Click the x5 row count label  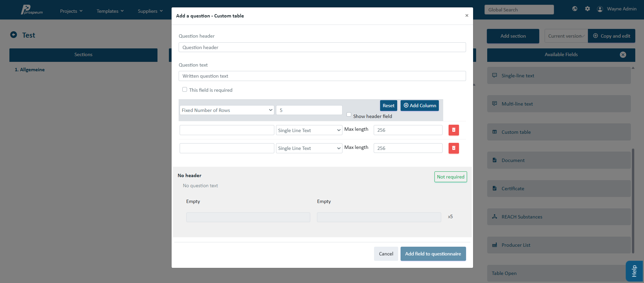click(x=450, y=216)
